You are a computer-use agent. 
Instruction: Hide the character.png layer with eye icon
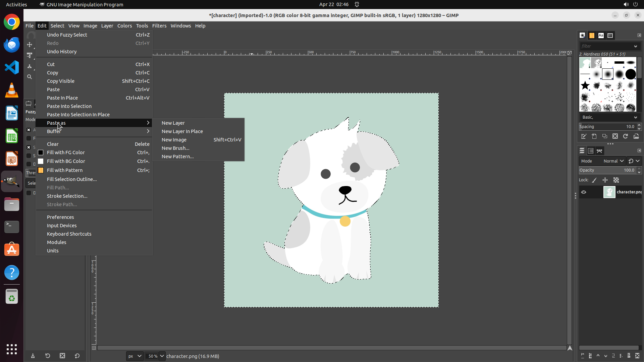584,192
